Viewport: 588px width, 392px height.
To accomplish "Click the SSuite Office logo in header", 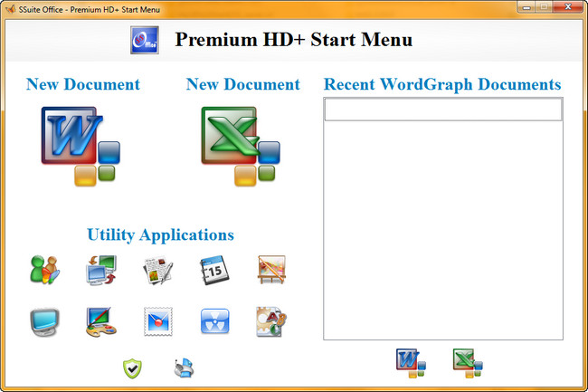I will (145, 41).
